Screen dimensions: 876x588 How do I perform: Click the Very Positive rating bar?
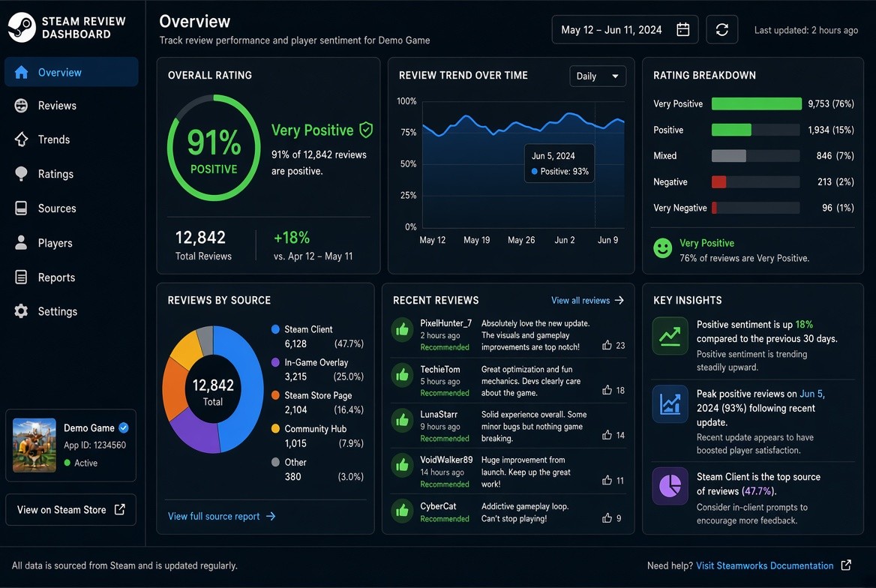click(x=755, y=103)
